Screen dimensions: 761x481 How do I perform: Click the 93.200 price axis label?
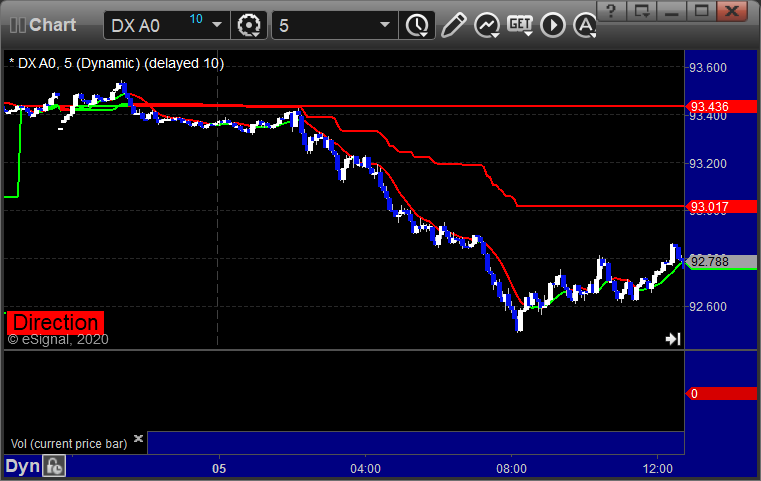[x=708, y=164]
